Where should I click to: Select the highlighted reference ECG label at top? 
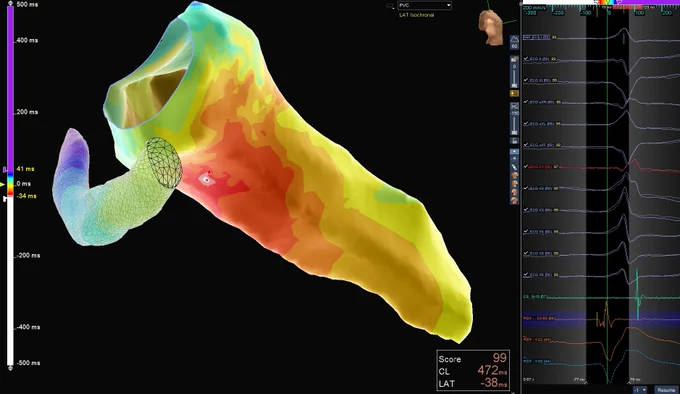coord(537,37)
